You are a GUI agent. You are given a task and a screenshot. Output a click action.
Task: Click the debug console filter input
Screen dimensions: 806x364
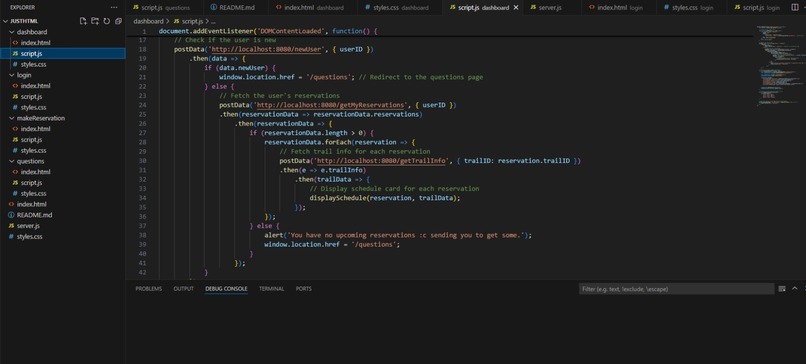point(676,289)
